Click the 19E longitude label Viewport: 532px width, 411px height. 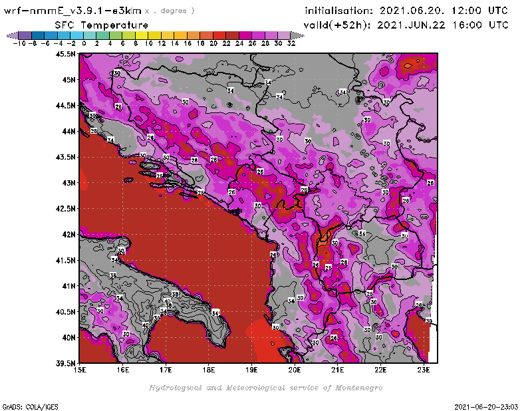(x=252, y=370)
